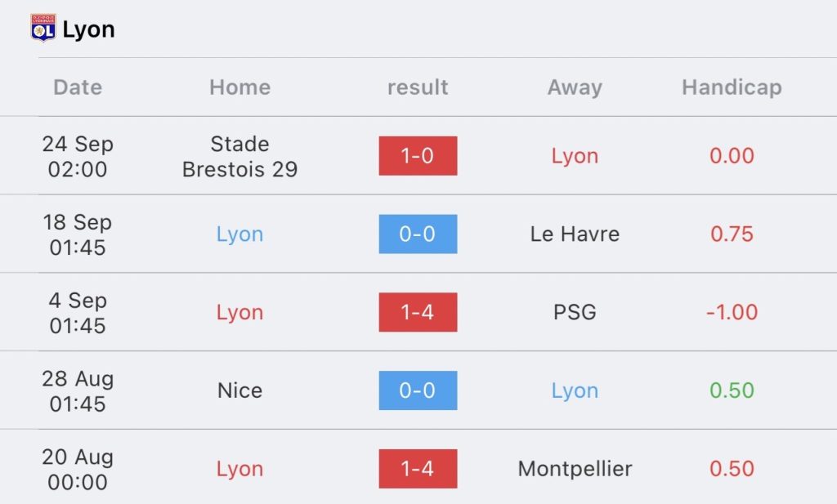This screenshot has height=504, width=837.
Task: Click the Away column header
Action: click(x=575, y=87)
